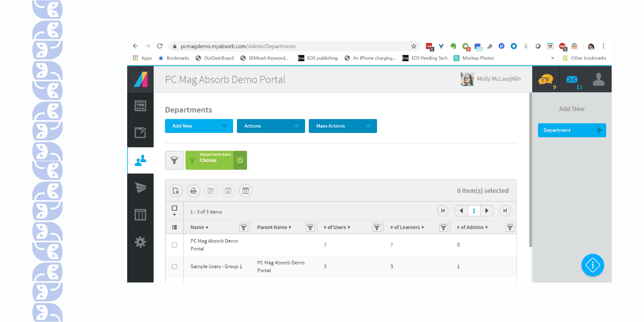The height and width of the screenshot is (322, 644).
Task: Open the reports columns sidebar icon
Action: pos(140,215)
